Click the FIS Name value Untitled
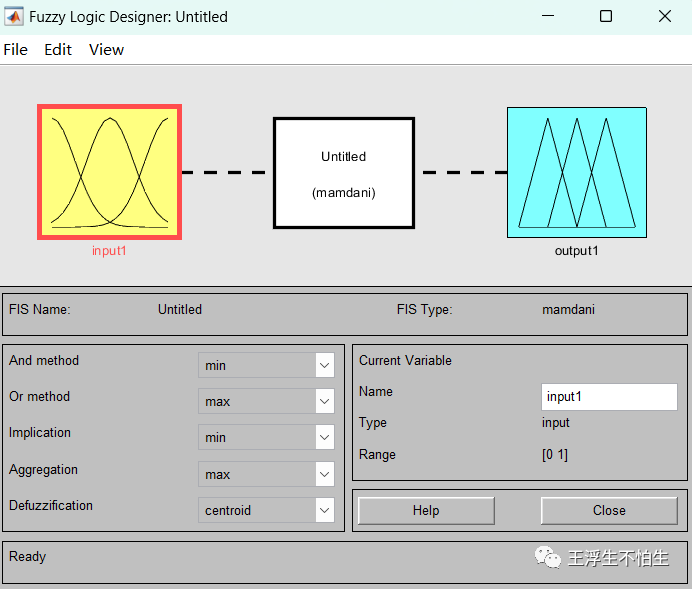692x589 pixels. 180,310
